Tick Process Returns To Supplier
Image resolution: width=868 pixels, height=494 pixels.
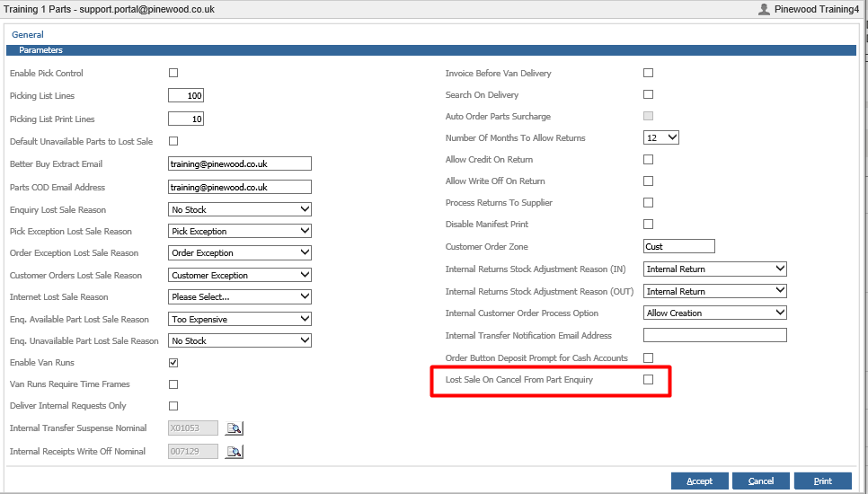point(648,202)
